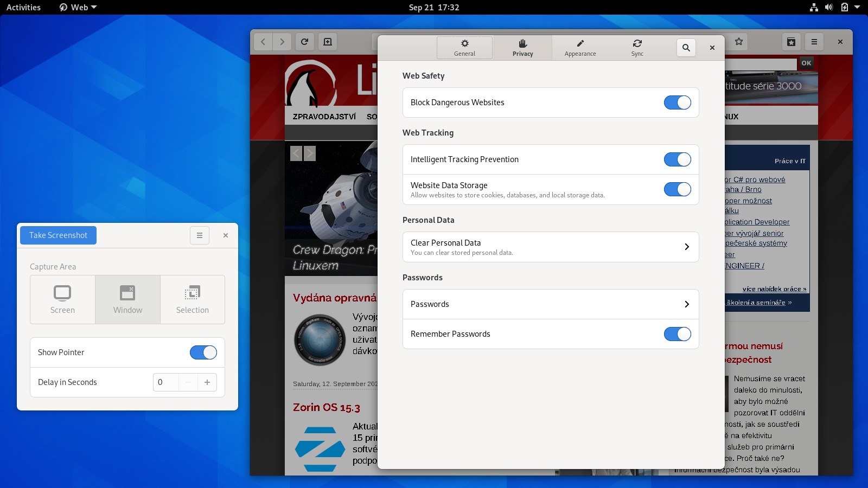Viewport: 868px width, 488px height.
Task: Bookmark this page with the star icon
Action: (738, 42)
